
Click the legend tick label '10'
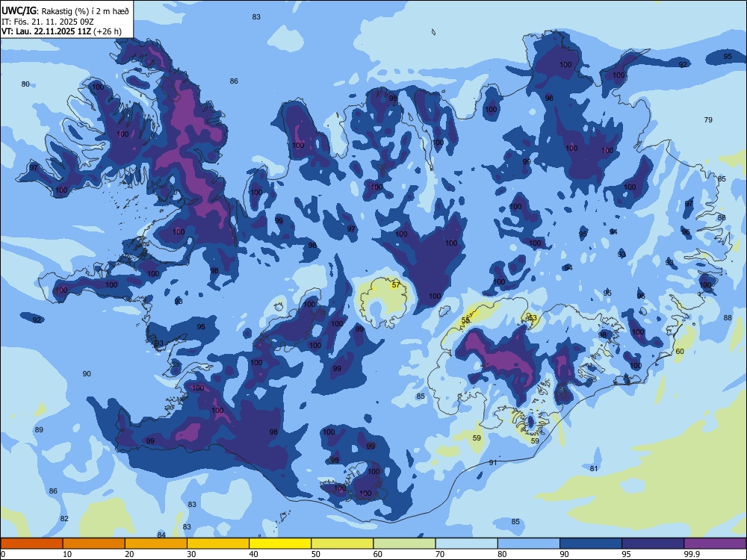click(x=67, y=554)
